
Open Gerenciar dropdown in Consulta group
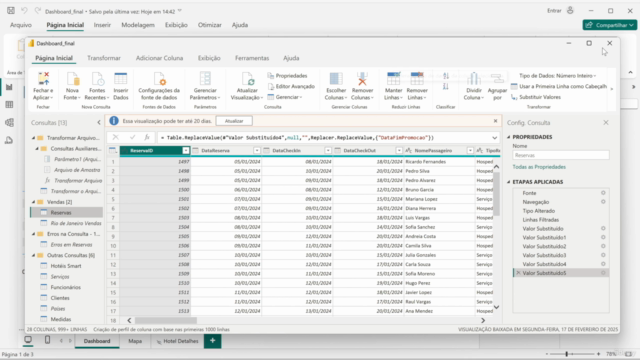[x=285, y=97]
